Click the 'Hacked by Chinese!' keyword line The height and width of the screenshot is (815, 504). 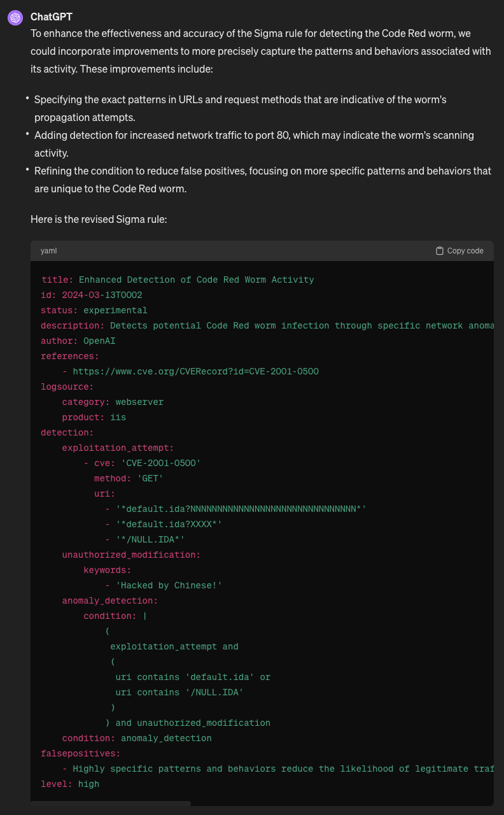pos(164,585)
